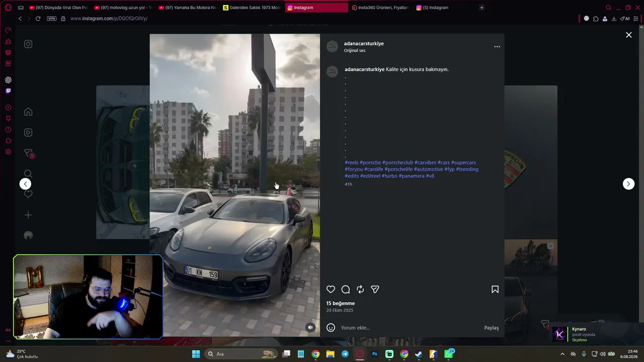Click the #supercars hashtag
This screenshot has width=644, height=362.
[x=463, y=162]
